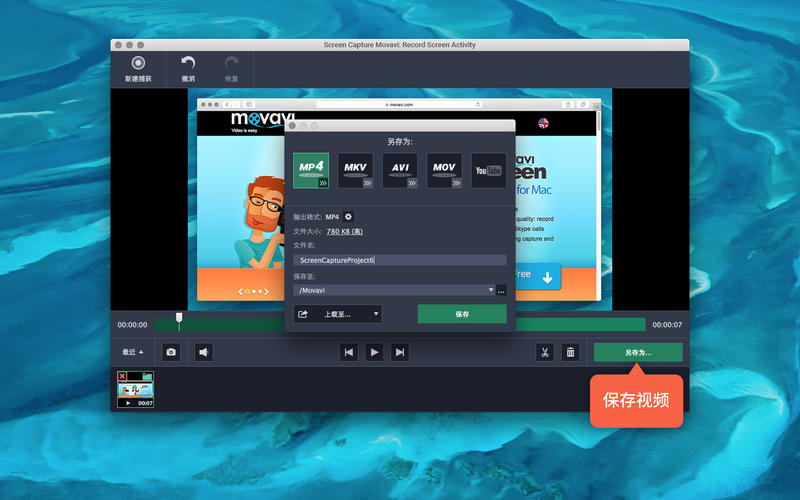
Task: Pick the YouTube export tile
Action: pos(488,170)
